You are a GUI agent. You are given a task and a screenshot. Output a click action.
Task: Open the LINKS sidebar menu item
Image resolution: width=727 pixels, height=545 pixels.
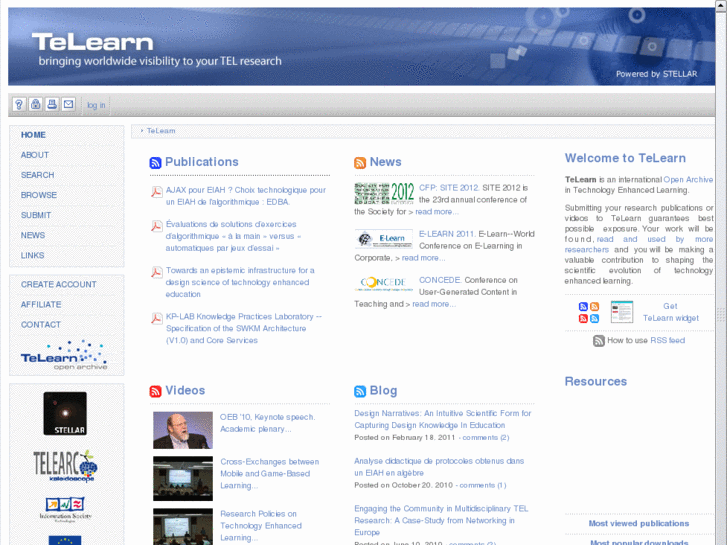(x=32, y=256)
